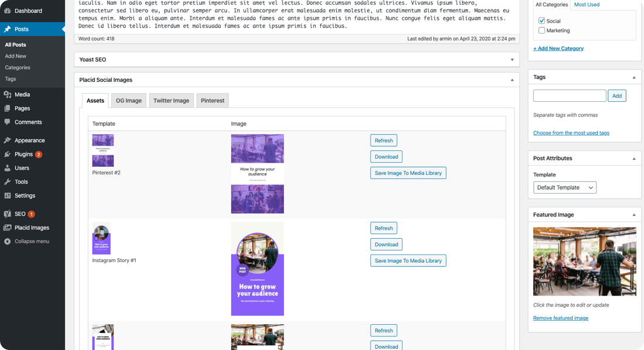Open the Default Template dropdown
The height and width of the screenshot is (350, 644).
click(565, 188)
